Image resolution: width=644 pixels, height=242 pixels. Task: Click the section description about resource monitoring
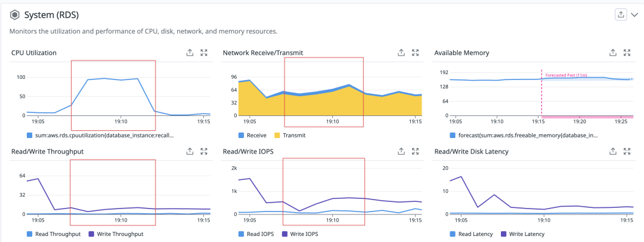coord(143,31)
